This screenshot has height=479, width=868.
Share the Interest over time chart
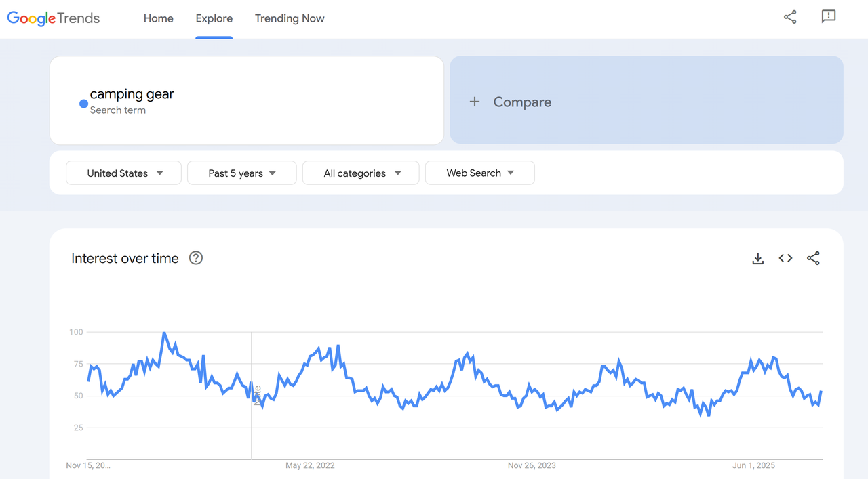(813, 258)
